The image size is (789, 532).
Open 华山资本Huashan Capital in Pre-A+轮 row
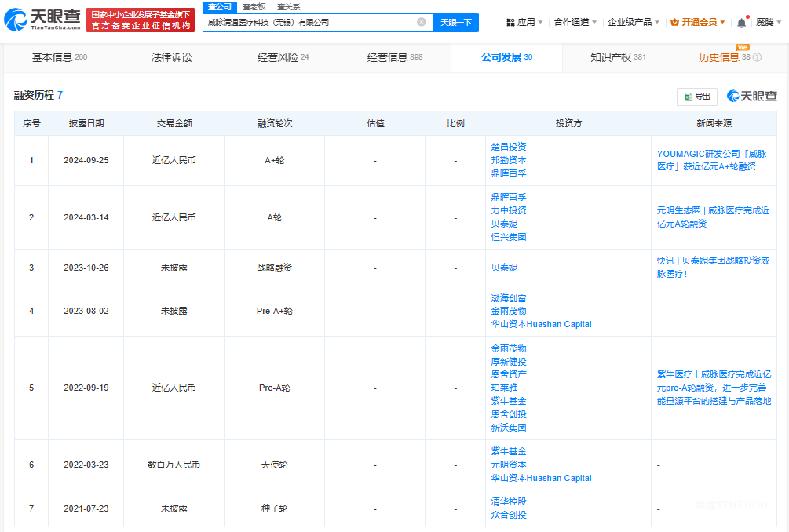(542, 324)
